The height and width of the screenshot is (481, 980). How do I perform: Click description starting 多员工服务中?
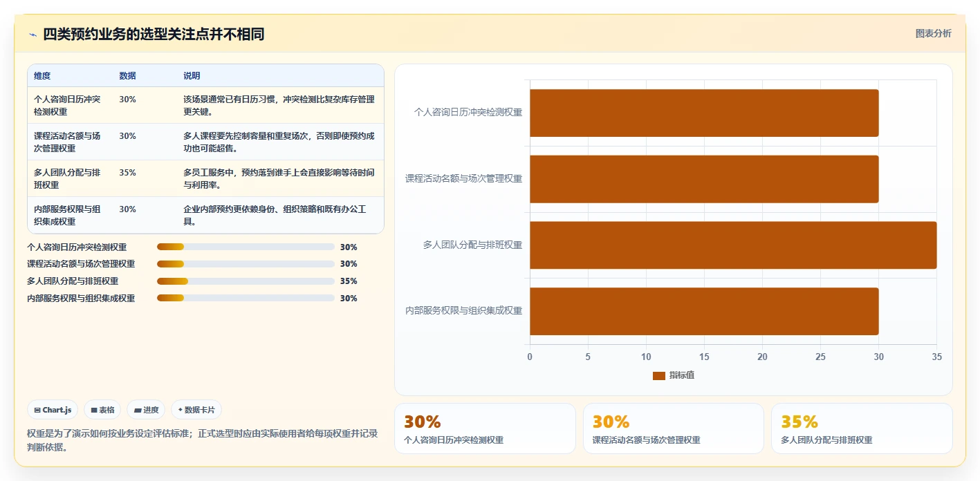pyautogui.click(x=279, y=178)
